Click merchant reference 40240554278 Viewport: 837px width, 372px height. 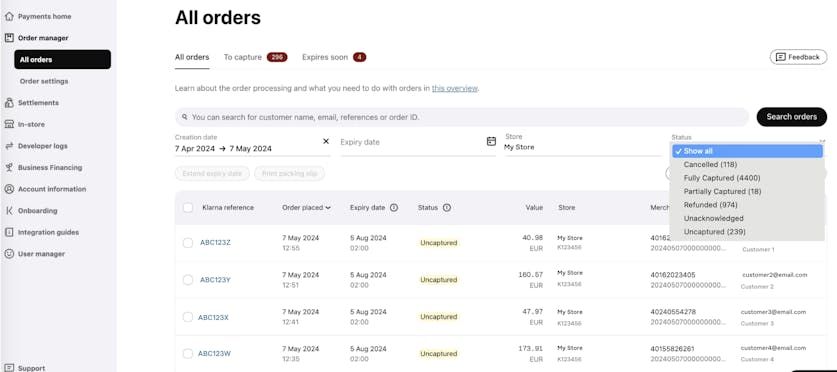click(673, 312)
